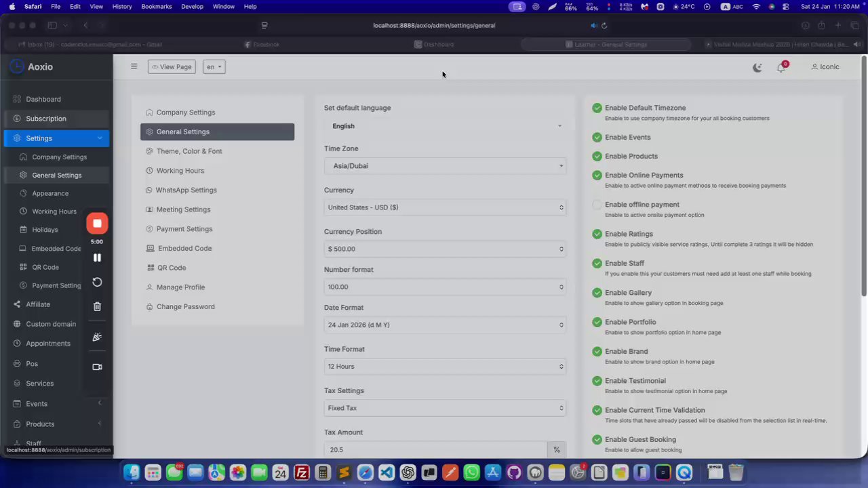Reload the page in Safari

coord(604,25)
